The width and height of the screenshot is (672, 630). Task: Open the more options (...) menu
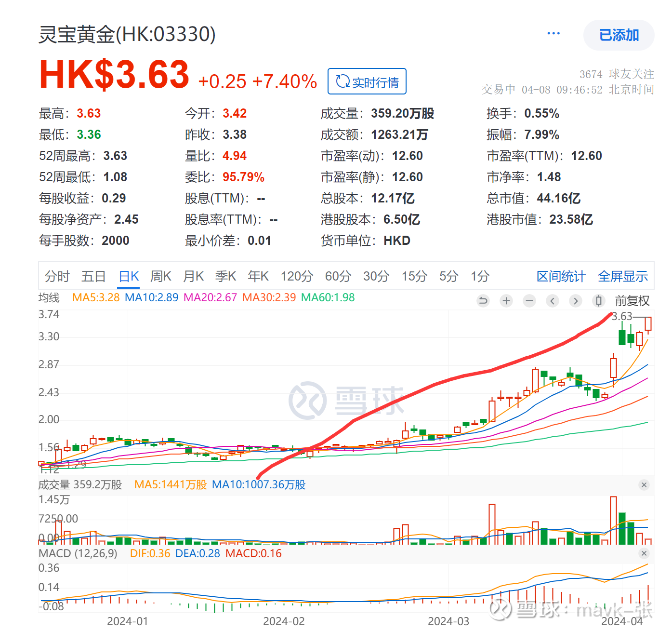[x=553, y=33]
